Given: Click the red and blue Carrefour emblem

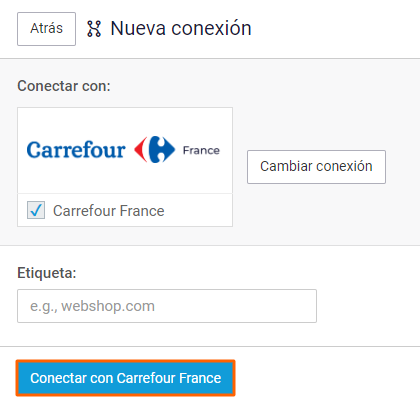Looking at the screenshot, I should pos(154,149).
